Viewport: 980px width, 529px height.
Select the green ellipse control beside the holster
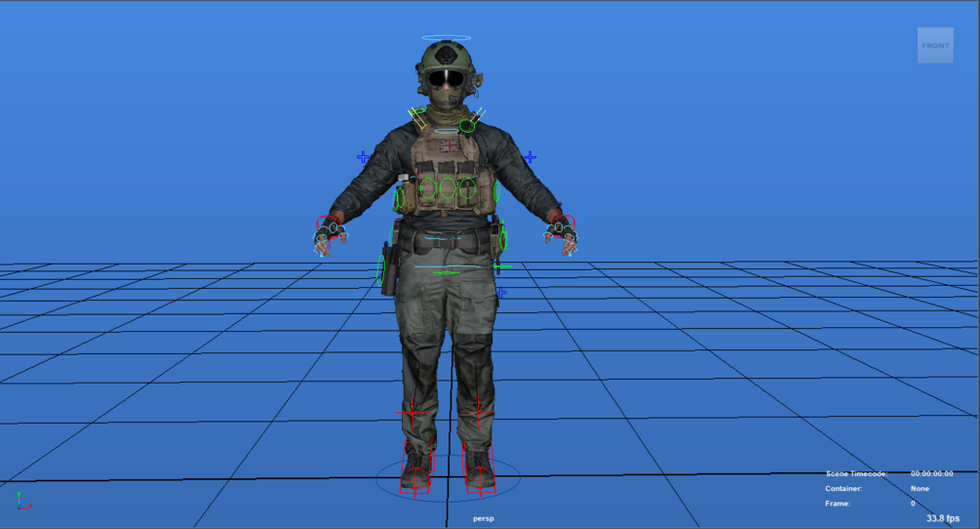pos(380,270)
